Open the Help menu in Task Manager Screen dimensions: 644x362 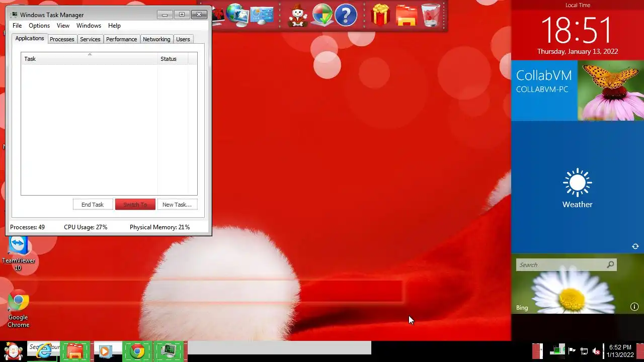click(114, 26)
